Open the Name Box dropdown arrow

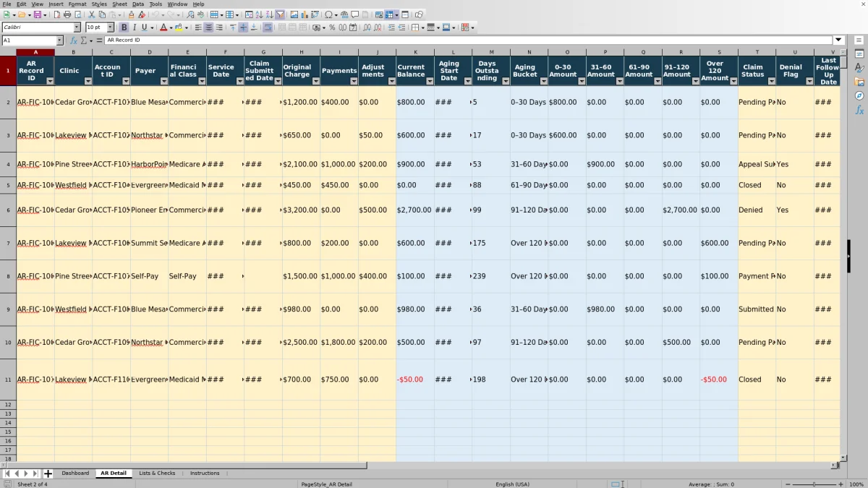click(x=59, y=40)
